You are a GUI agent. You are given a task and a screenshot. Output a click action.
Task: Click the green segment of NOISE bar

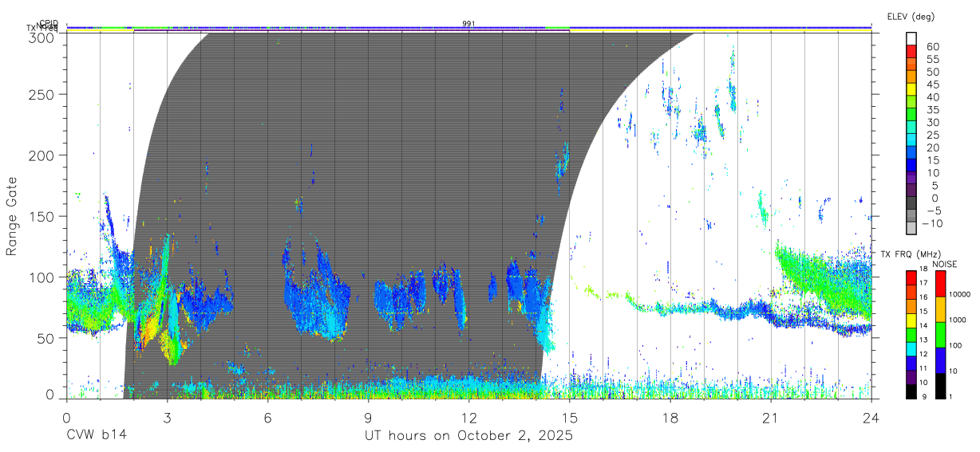click(939, 333)
